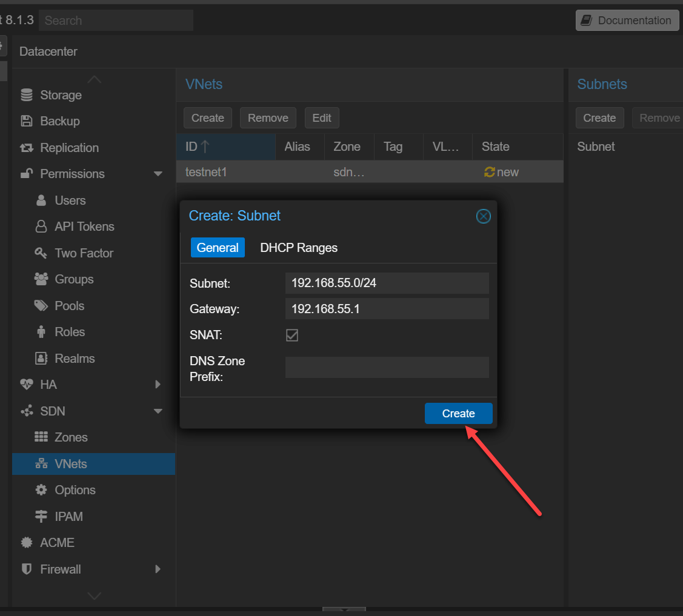Expand the HA section arrow

[x=158, y=385]
